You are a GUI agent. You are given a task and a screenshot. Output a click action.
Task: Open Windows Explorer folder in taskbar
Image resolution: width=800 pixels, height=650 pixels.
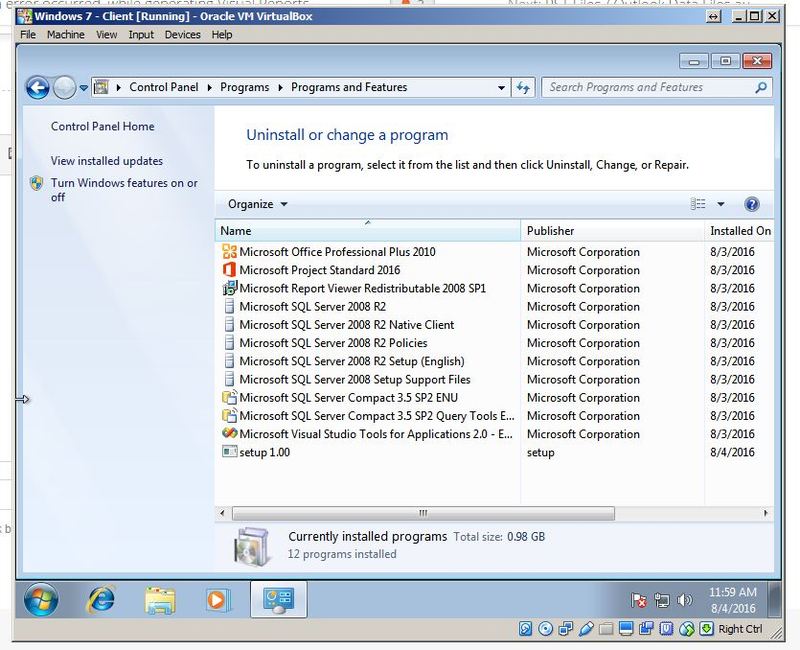pyautogui.click(x=160, y=599)
